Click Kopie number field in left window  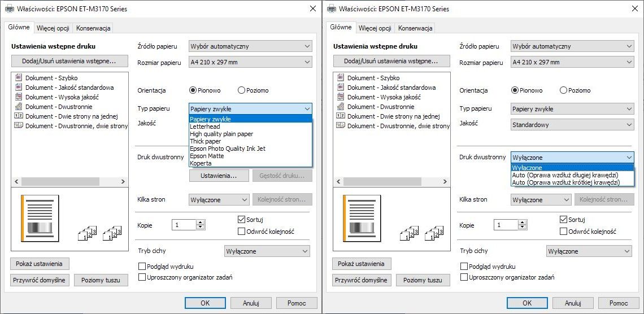coord(184,225)
